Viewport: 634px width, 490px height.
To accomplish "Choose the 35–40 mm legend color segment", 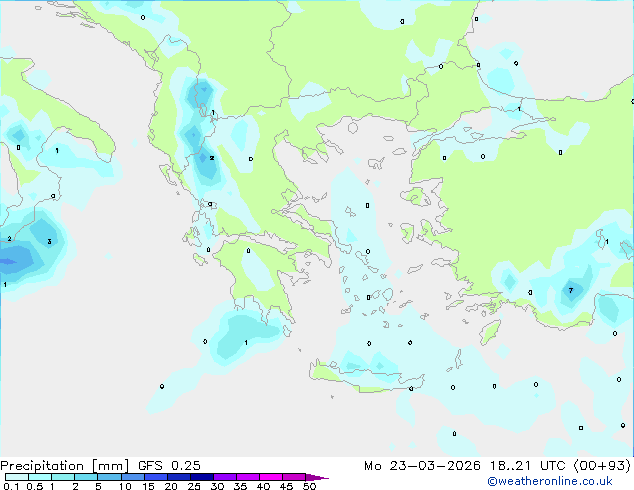I will (248, 477).
